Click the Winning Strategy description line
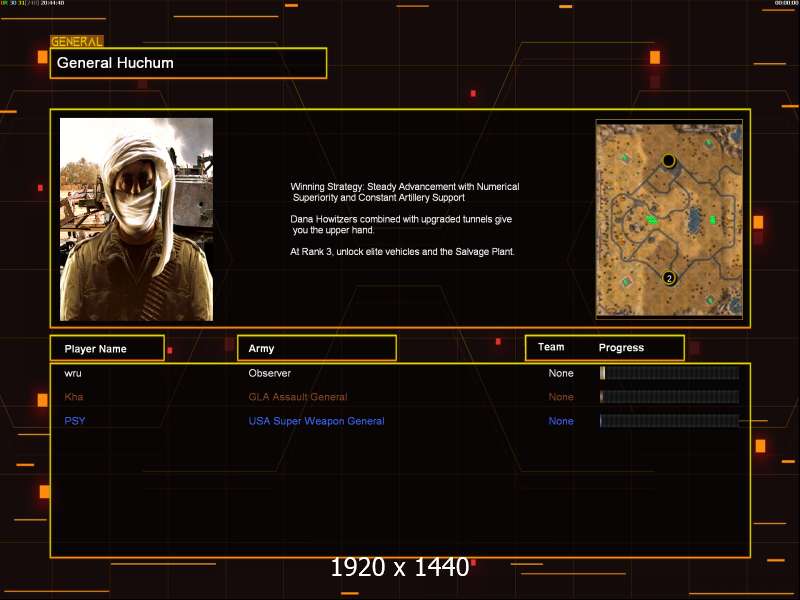The height and width of the screenshot is (600, 800). pyautogui.click(x=405, y=192)
